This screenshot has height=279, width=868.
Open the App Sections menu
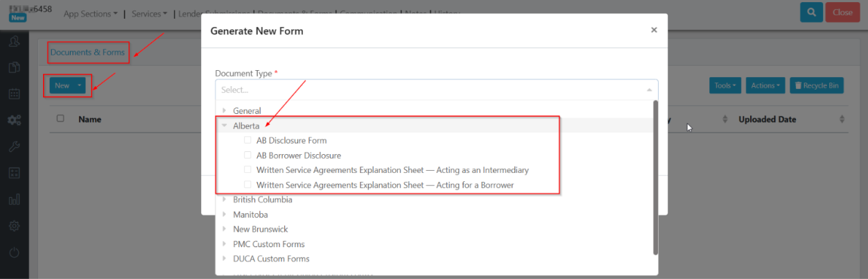(90, 13)
